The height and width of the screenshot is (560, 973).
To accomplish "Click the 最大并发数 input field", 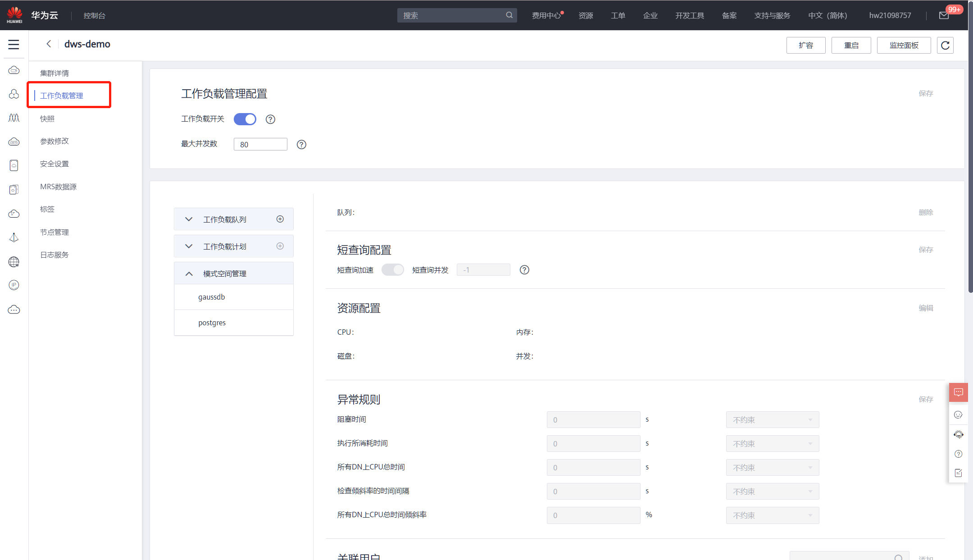I will tap(260, 145).
